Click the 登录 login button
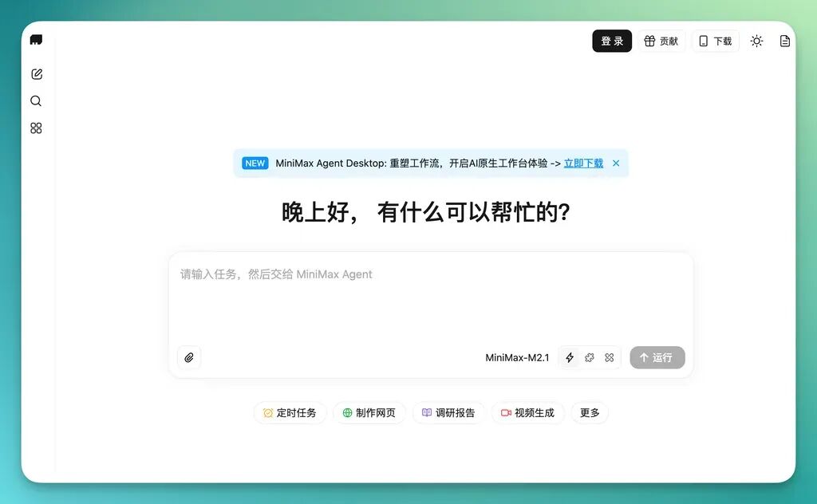817x504 pixels. point(612,41)
